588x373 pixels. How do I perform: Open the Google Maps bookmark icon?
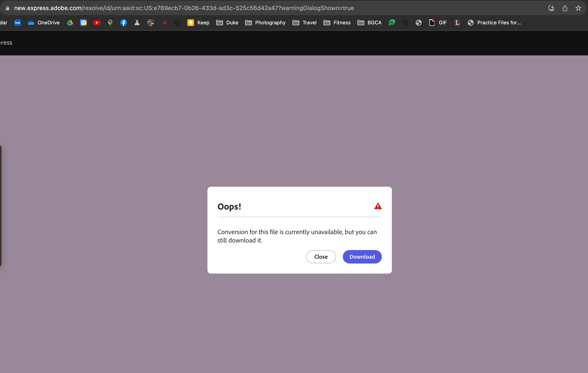110,22
